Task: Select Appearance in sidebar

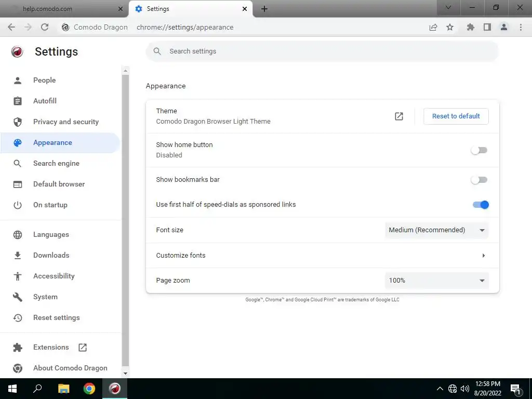Action: [x=60, y=142]
